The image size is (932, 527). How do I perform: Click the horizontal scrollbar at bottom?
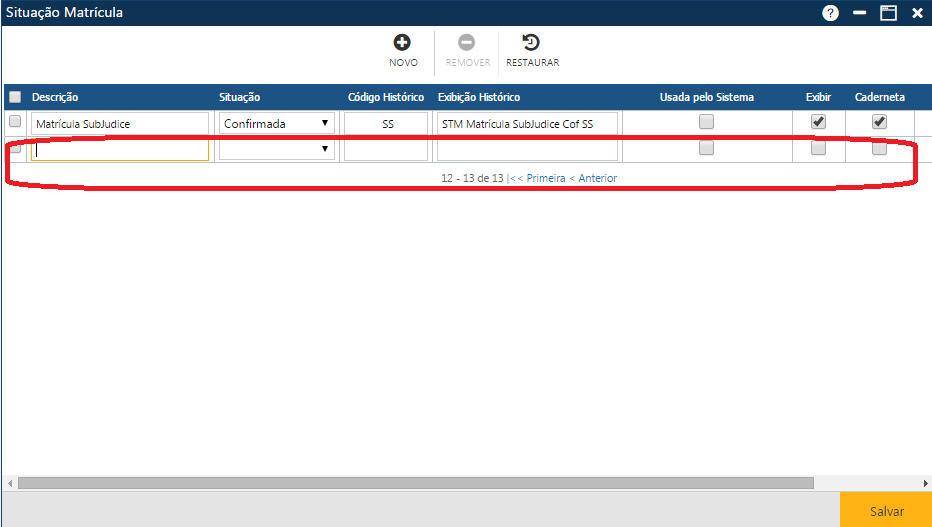tap(415, 483)
